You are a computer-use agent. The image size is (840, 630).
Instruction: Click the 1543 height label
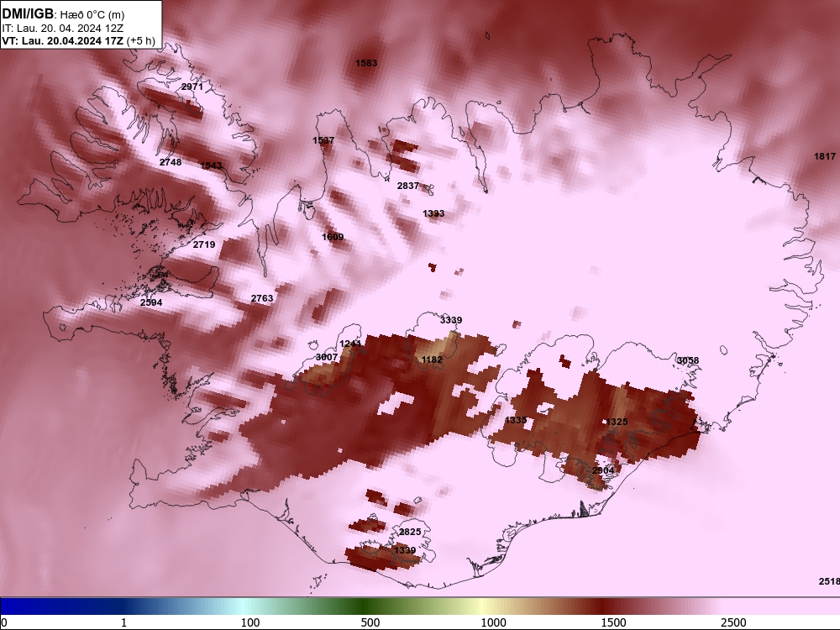211,165
